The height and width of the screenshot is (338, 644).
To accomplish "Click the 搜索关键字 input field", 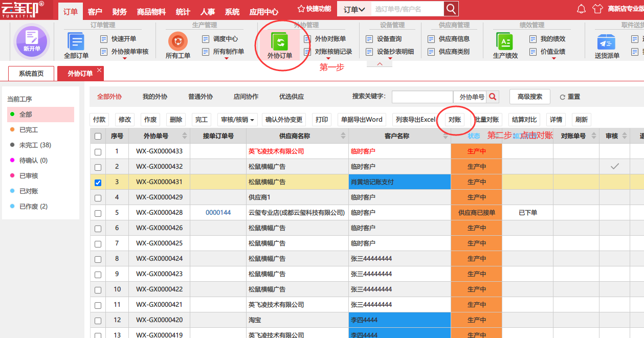I will [x=423, y=97].
